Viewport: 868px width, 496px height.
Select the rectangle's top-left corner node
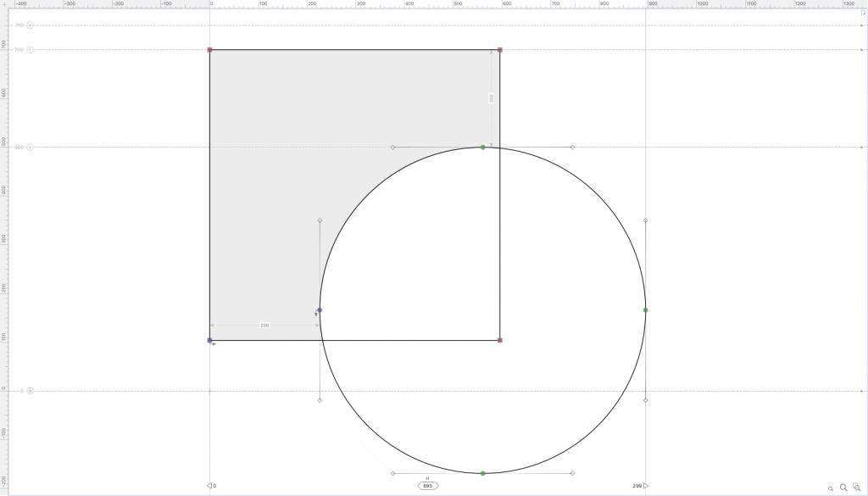pyautogui.click(x=210, y=50)
